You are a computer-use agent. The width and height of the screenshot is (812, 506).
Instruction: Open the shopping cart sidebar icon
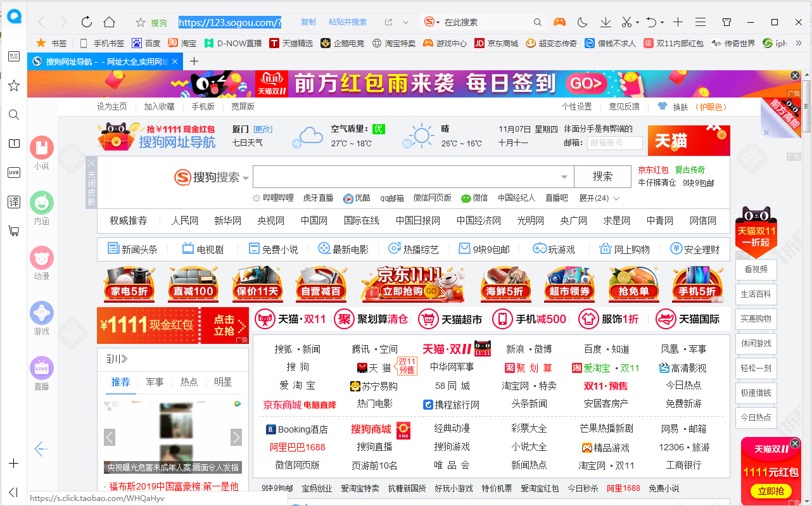(13, 231)
